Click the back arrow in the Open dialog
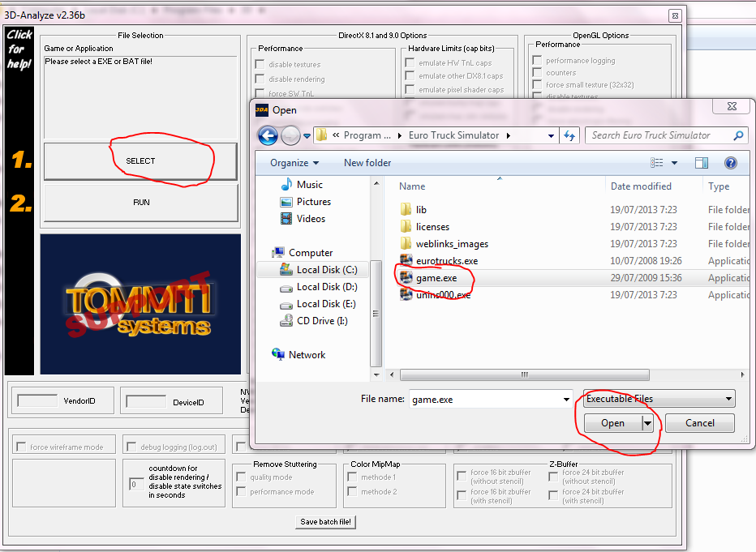Screen dimensions: 756x552 pos(268,136)
